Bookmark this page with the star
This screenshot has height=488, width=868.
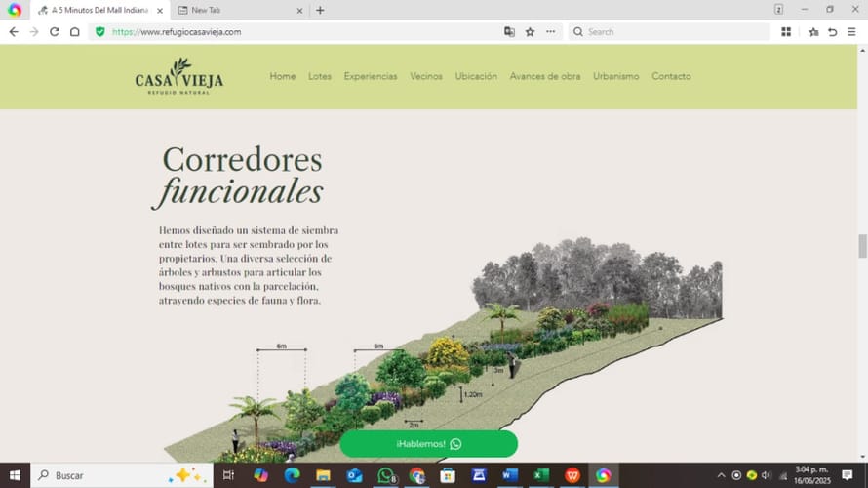point(530,32)
